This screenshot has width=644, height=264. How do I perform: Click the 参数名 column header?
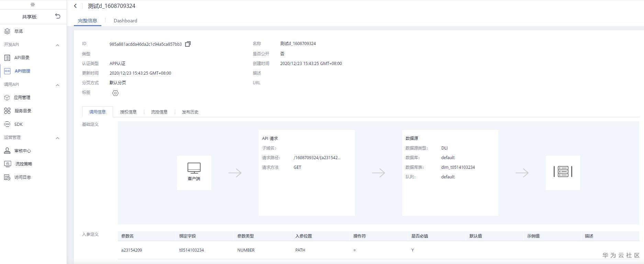[x=127, y=236]
